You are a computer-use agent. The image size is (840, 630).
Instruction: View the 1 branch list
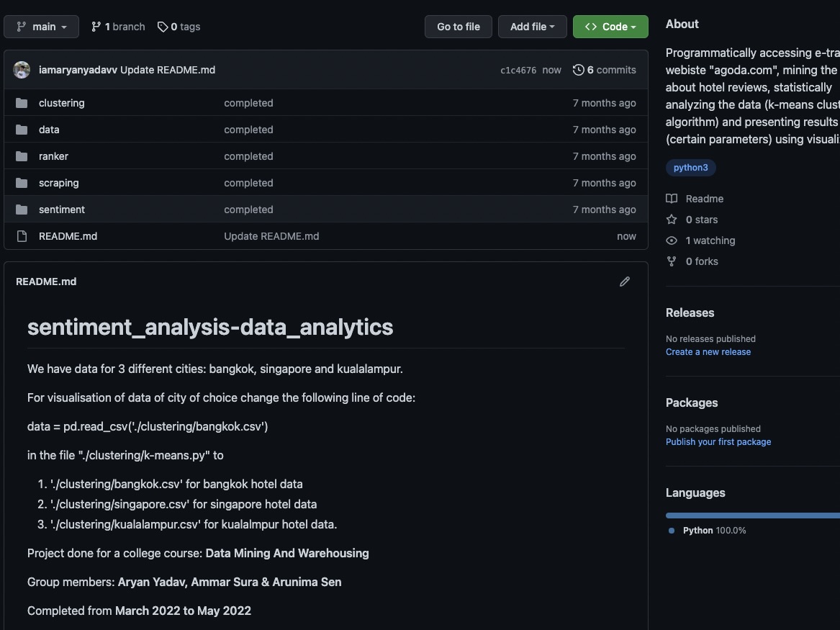[118, 27]
